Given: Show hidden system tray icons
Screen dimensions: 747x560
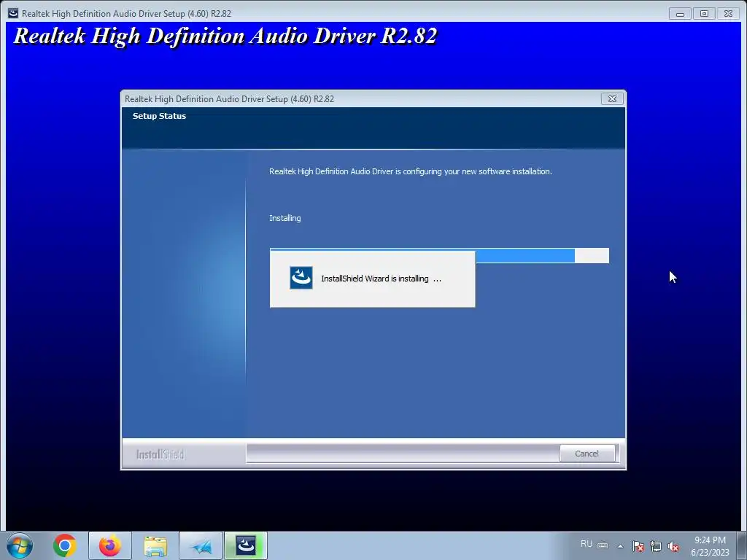Looking at the screenshot, I should (x=620, y=546).
